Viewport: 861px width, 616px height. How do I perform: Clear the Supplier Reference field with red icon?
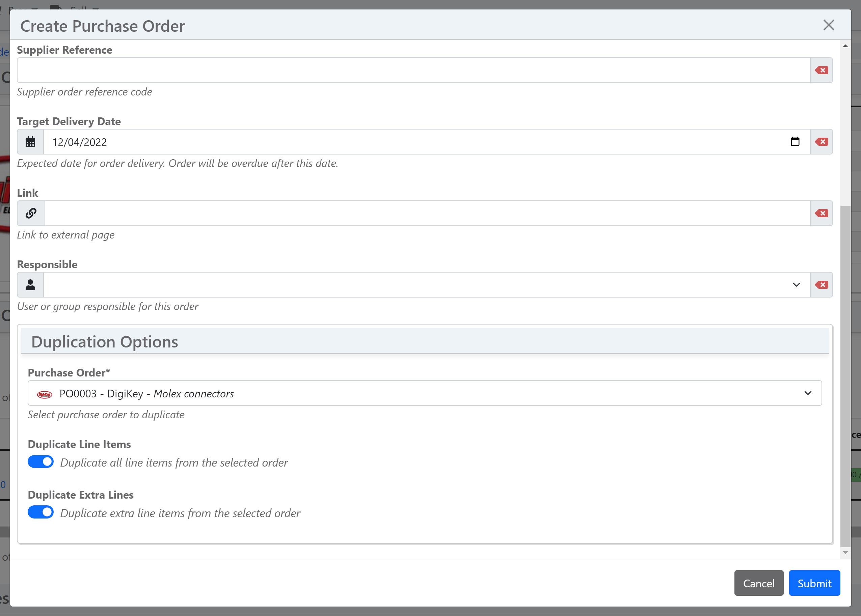[x=821, y=70]
